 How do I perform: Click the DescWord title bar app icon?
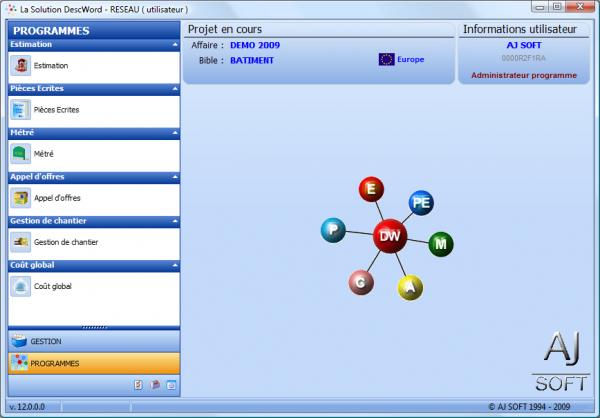pyautogui.click(x=12, y=9)
